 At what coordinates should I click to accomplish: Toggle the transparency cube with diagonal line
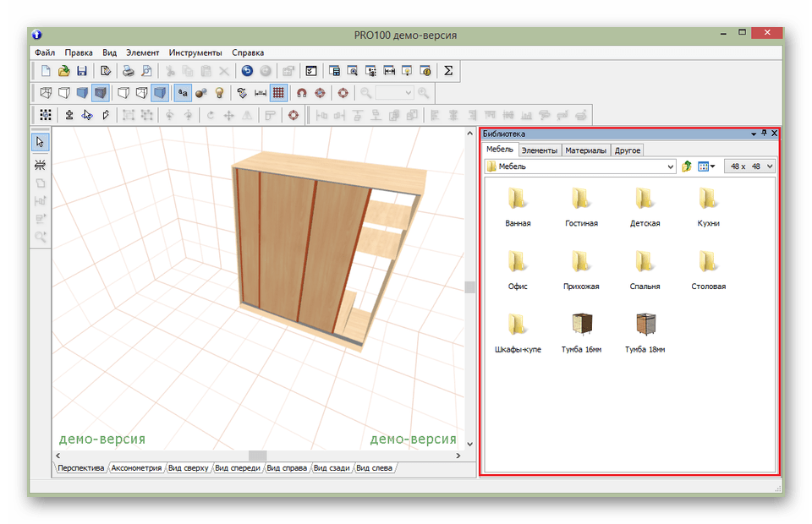pyautogui.click(x=141, y=93)
